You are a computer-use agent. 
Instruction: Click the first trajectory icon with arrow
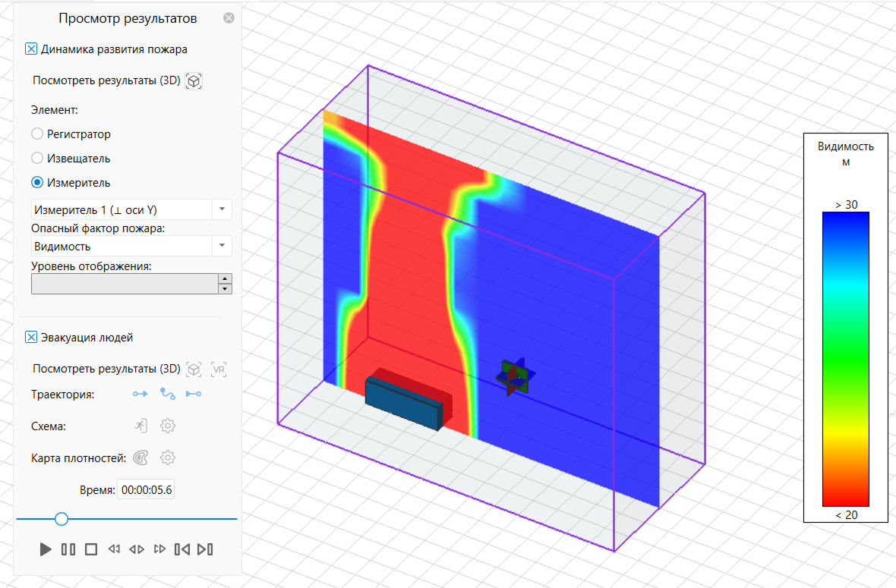pos(140,394)
